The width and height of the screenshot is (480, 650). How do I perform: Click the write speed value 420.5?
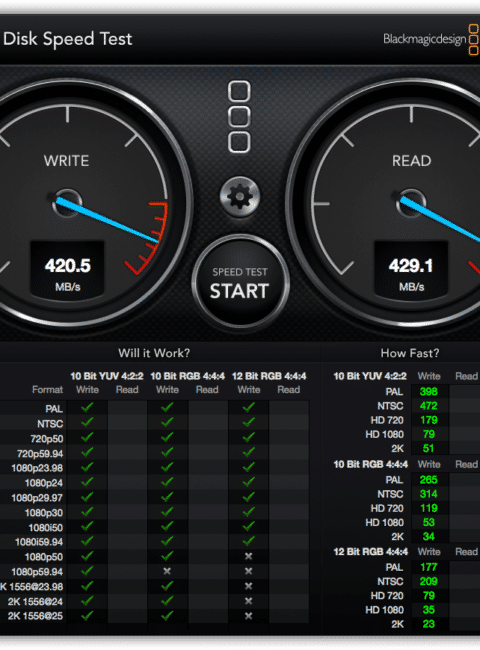coord(68,266)
